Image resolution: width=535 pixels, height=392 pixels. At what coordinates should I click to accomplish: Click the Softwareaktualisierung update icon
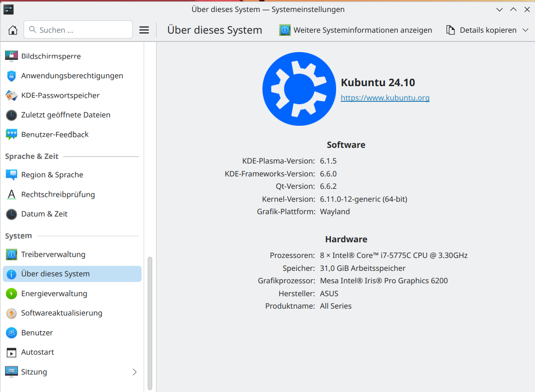point(11,313)
